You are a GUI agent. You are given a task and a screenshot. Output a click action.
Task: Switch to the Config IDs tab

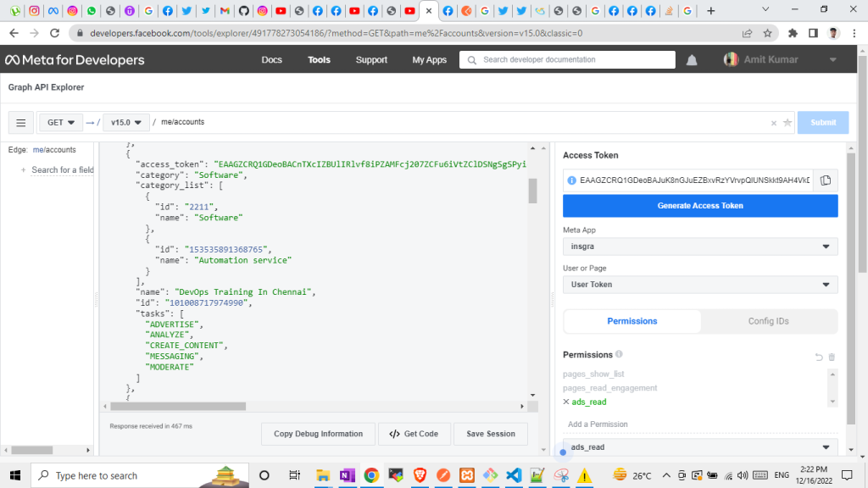[x=768, y=321]
